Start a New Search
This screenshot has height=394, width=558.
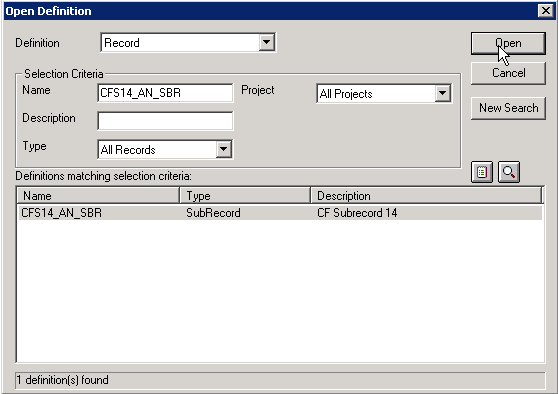(x=508, y=108)
